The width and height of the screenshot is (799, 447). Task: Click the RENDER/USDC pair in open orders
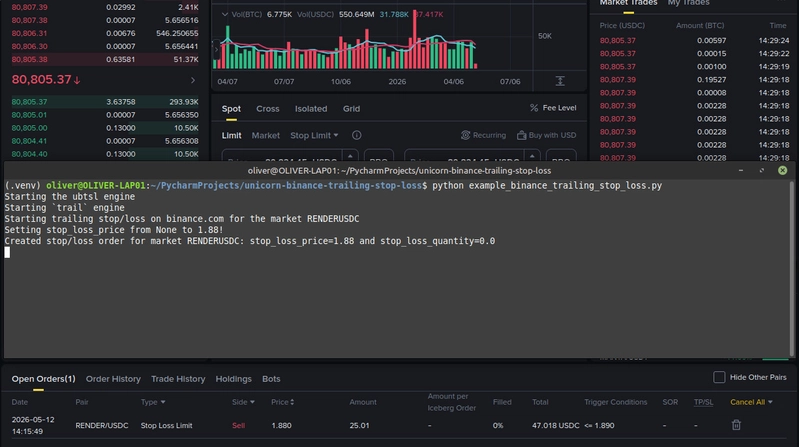(x=102, y=425)
